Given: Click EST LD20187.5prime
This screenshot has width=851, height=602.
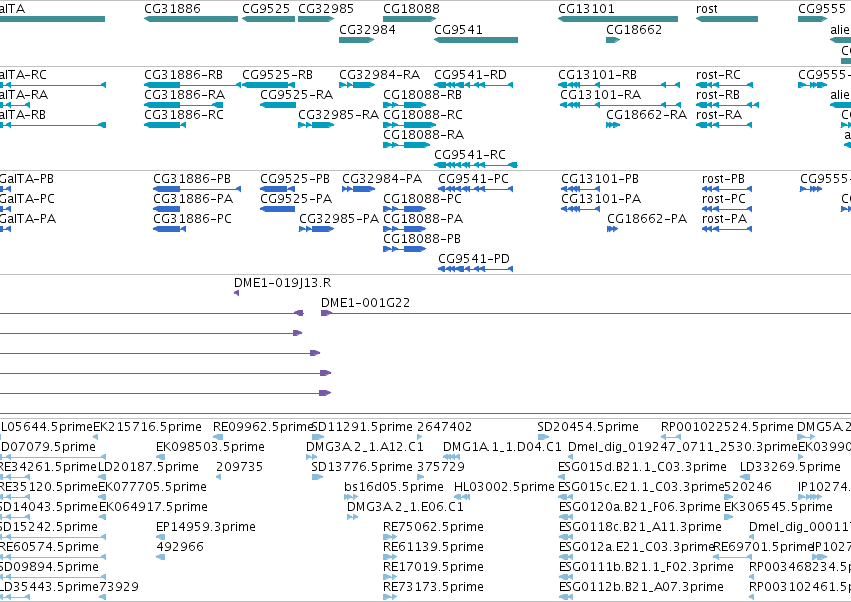Looking at the screenshot, I should 103,477.
